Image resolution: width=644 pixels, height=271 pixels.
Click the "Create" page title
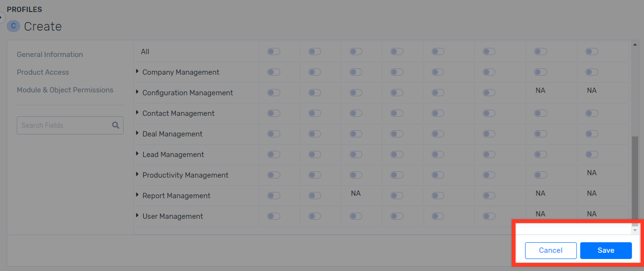(x=43, y=26)
